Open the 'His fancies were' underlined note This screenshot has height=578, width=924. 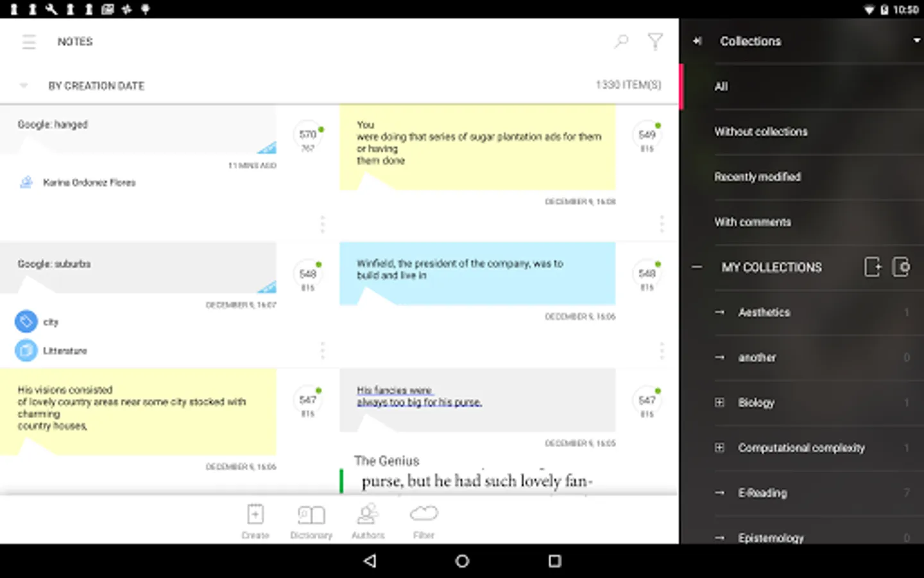tap(477, 399)
